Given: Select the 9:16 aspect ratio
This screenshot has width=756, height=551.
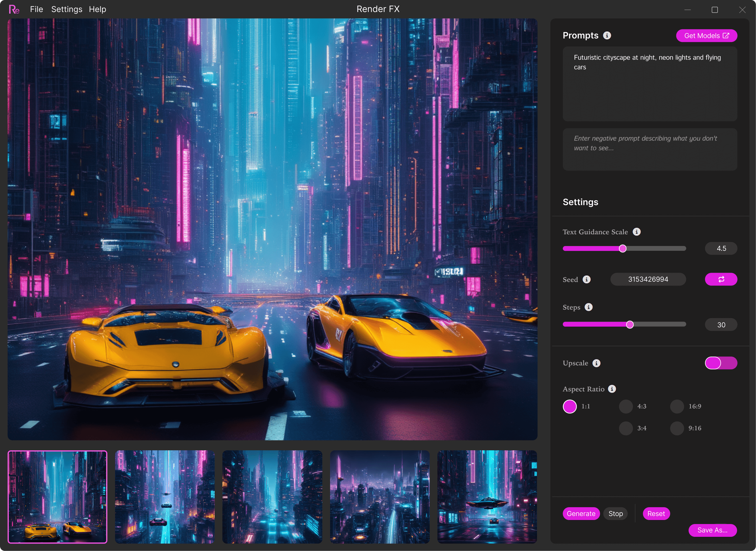Looking at the screenshot, I should tap(677, 428).
